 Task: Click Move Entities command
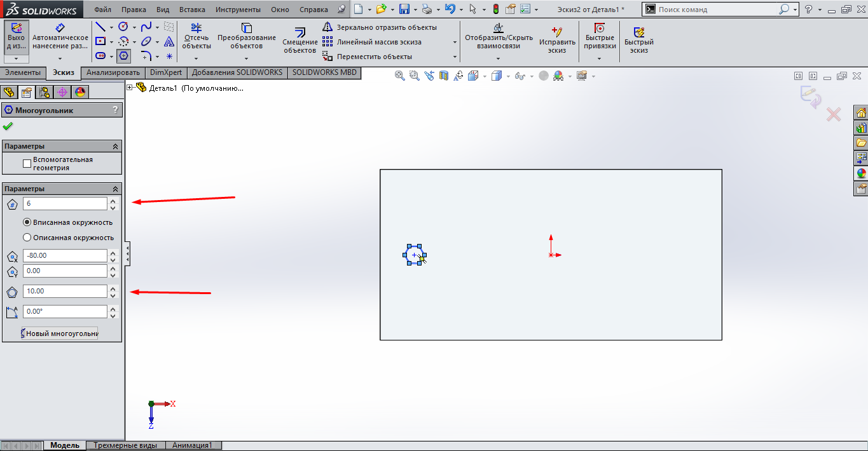368,57
